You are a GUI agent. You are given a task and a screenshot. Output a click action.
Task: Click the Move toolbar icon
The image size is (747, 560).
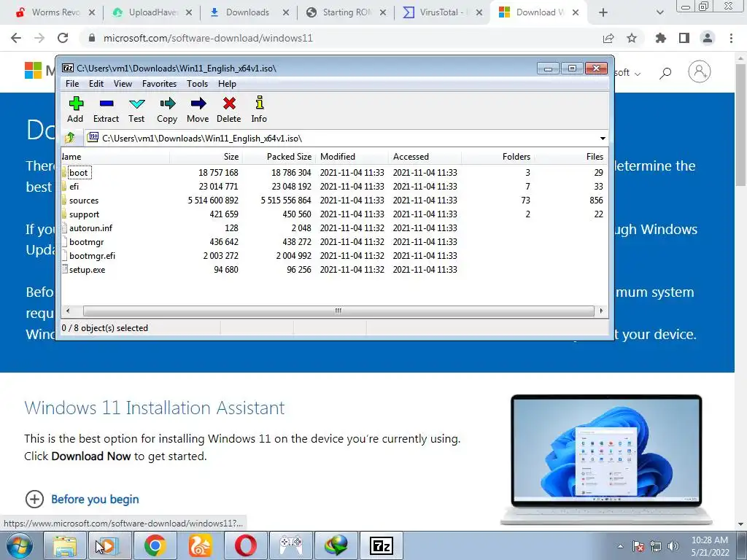(198, 109)
